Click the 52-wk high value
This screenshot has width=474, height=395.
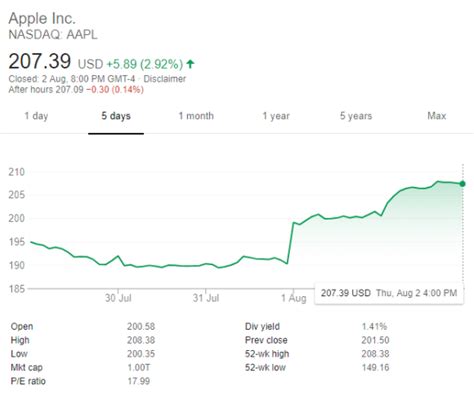click(375, 354)
